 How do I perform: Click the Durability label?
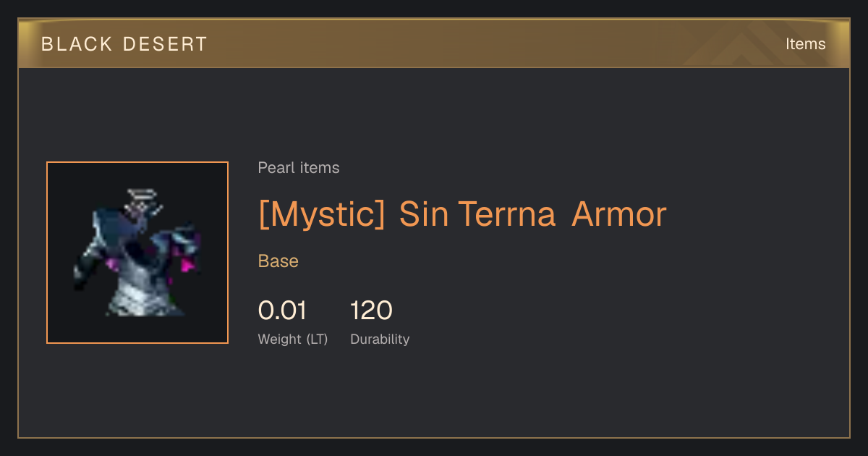pyautogui.click(x=380, y=339)
